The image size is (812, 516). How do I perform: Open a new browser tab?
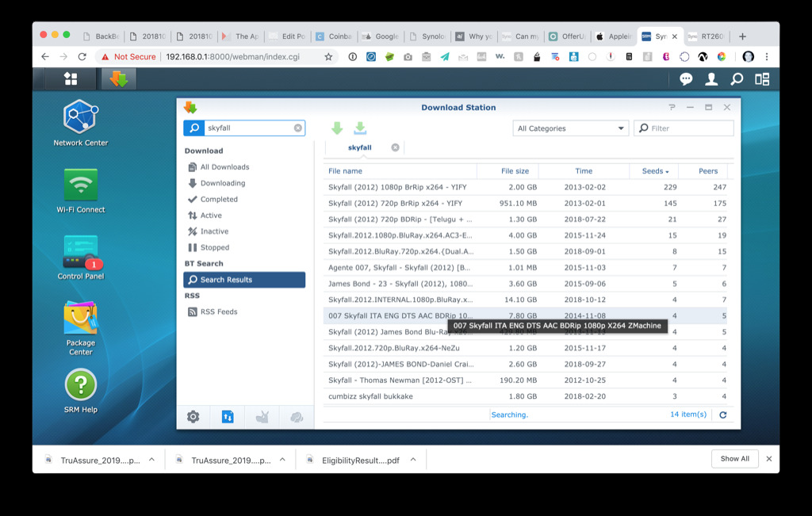(x=742, y=36)
